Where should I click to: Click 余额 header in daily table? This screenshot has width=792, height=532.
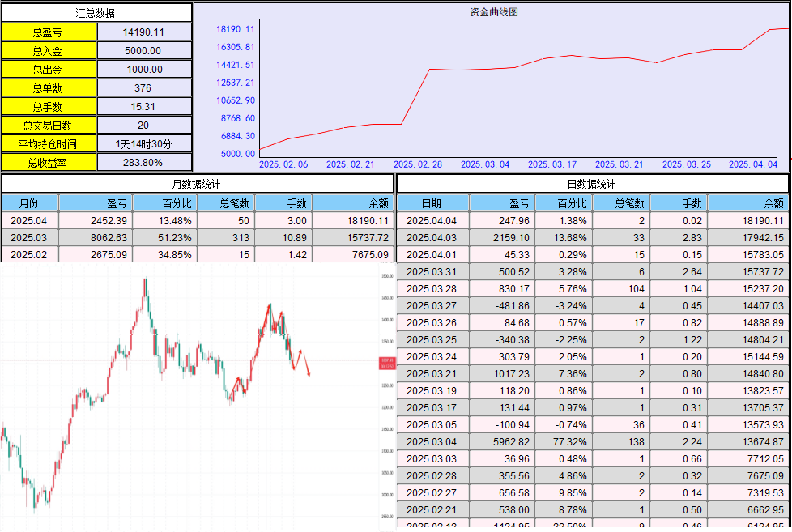(x=748, y=203)
